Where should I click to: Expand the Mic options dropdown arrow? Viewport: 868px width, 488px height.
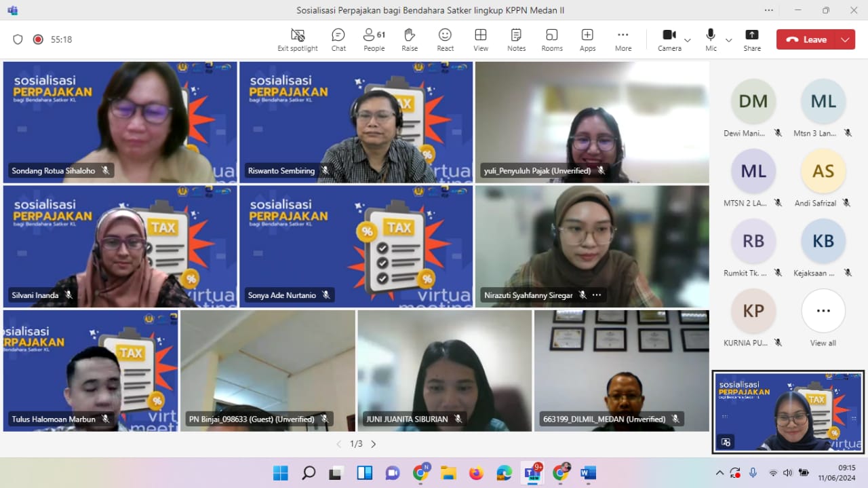(x=729, y=40)
